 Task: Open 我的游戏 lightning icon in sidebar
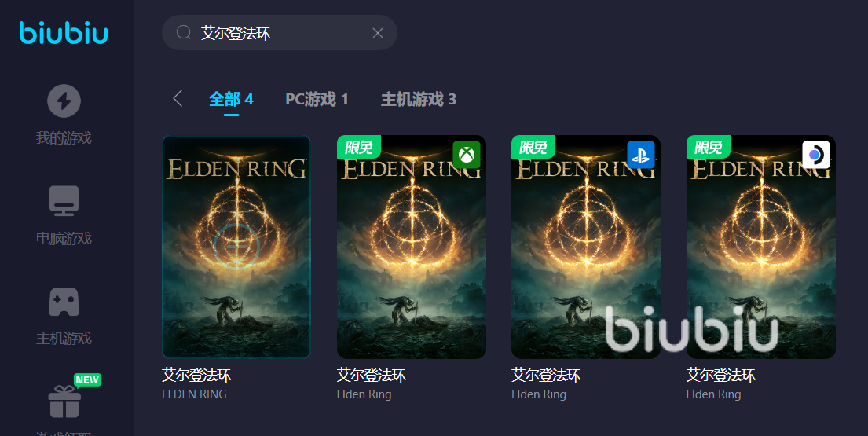[64, 101]
